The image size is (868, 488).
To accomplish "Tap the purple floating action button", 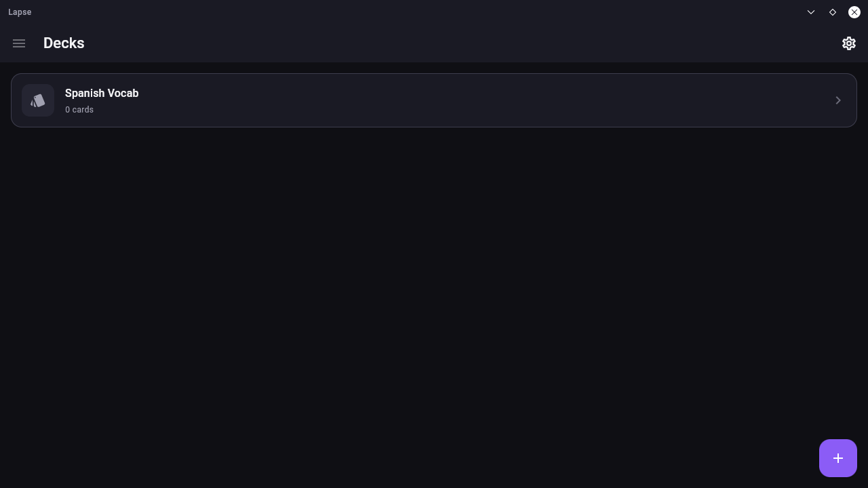I will (838, 458).
